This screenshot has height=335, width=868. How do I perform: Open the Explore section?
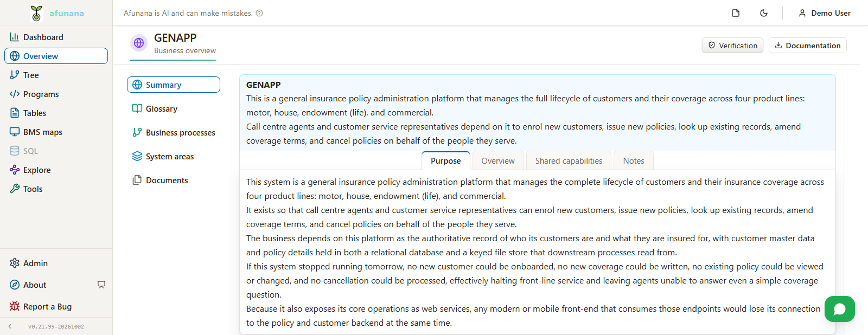coord(56,170)
